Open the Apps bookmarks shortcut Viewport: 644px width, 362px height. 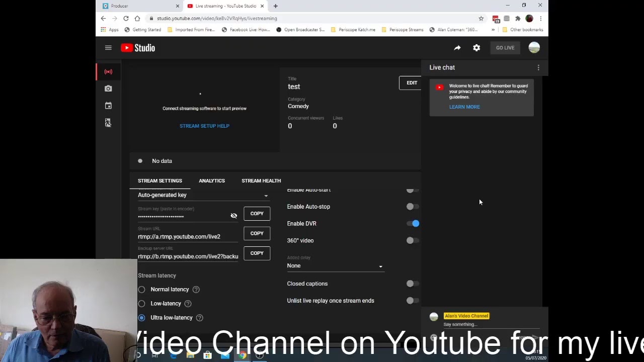click(x=109, y=30)
